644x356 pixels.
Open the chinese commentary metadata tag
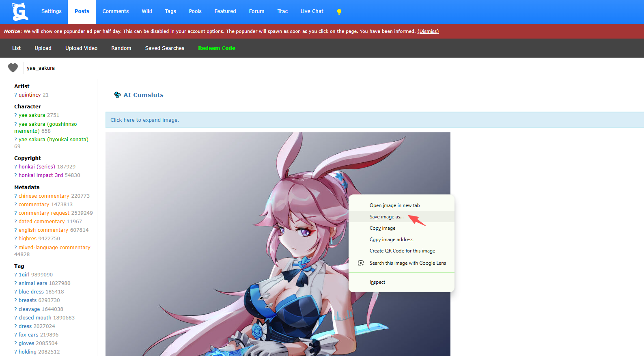coord(44,196)
